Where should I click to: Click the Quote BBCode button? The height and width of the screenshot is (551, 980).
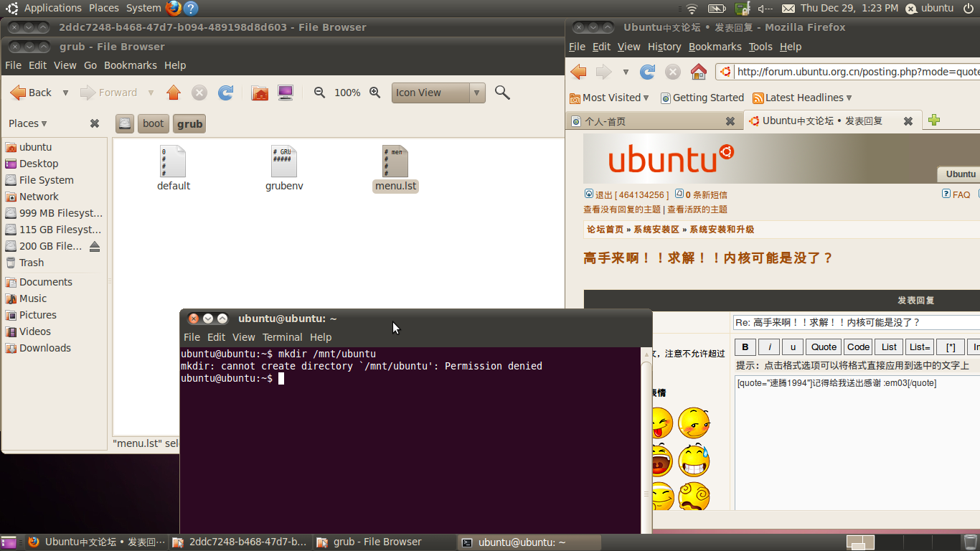click(824, 347)
